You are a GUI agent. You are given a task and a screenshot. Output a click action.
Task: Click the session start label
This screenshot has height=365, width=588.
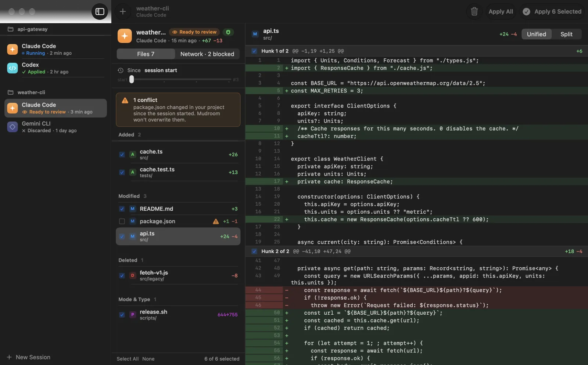161,70
